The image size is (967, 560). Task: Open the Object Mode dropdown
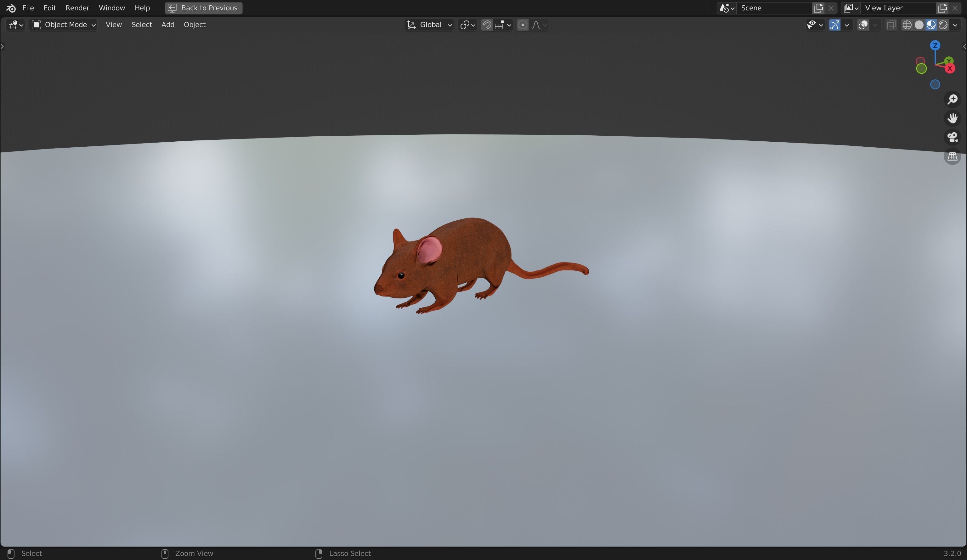point(63,25)
